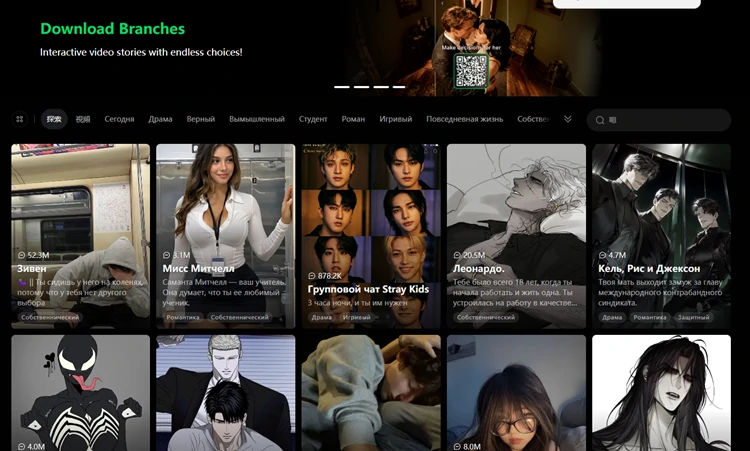Open Групповой чат Stray Kids card
The image size is (750, 451).
pos(371,236)
